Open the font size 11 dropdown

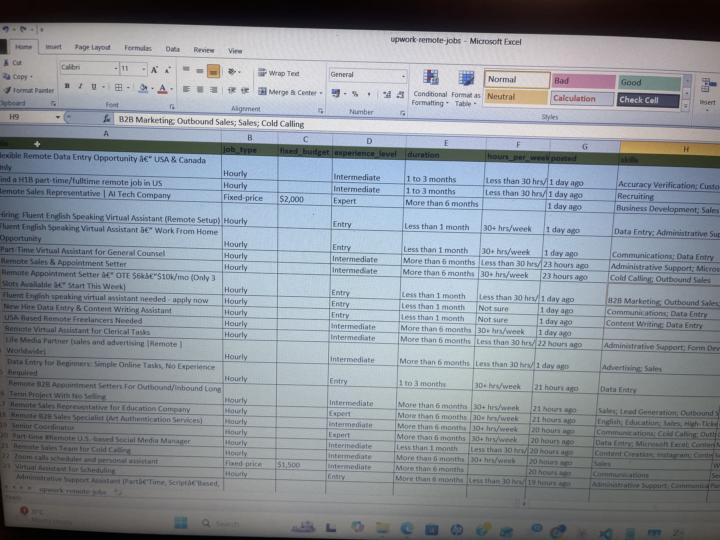pos(144,69)
